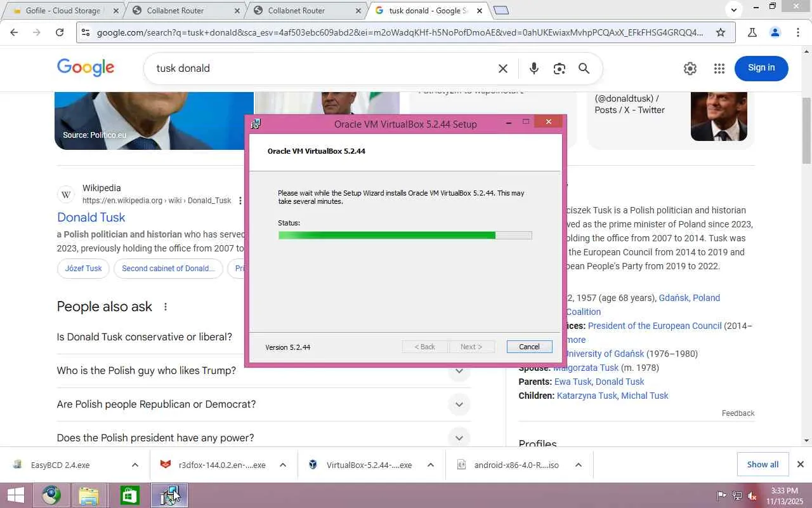
Task: Open the Windows Start button
Action: coord(16,495)
